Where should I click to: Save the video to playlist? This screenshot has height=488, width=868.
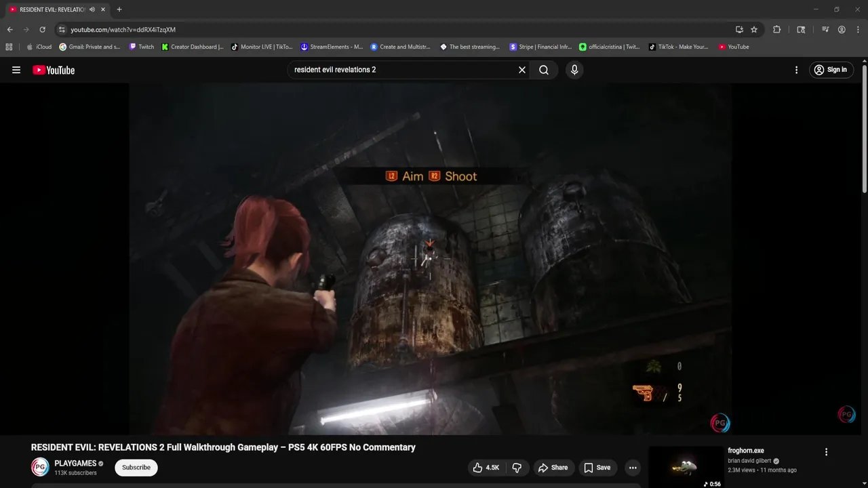click(x=597, y=468)
